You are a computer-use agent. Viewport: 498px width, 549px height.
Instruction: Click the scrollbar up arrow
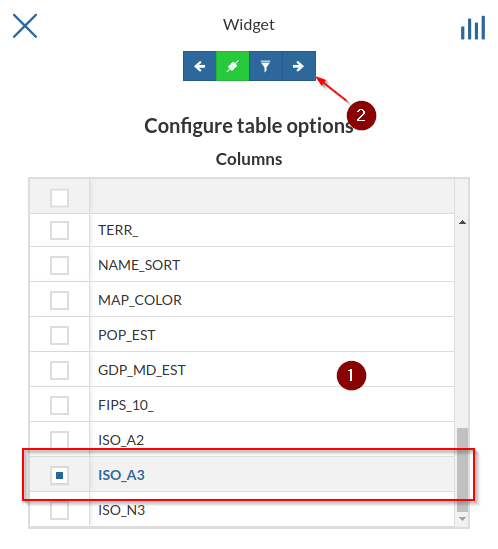point(462,222)
